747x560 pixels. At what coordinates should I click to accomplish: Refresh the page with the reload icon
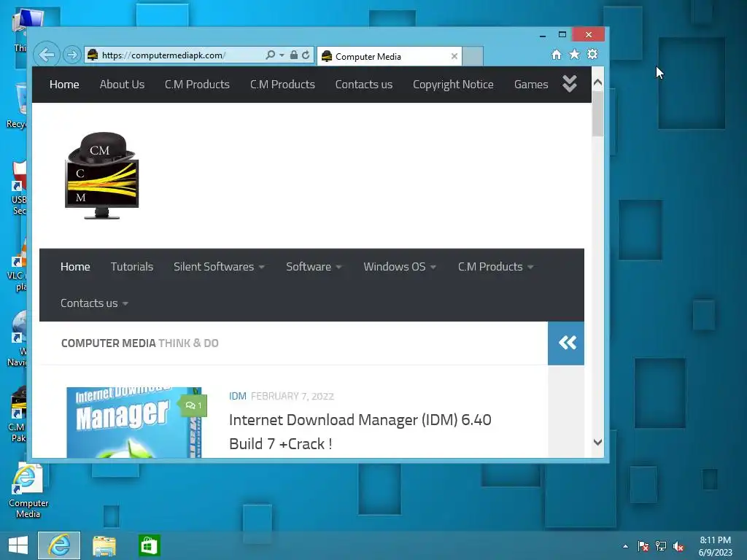[x=306, y=55]
